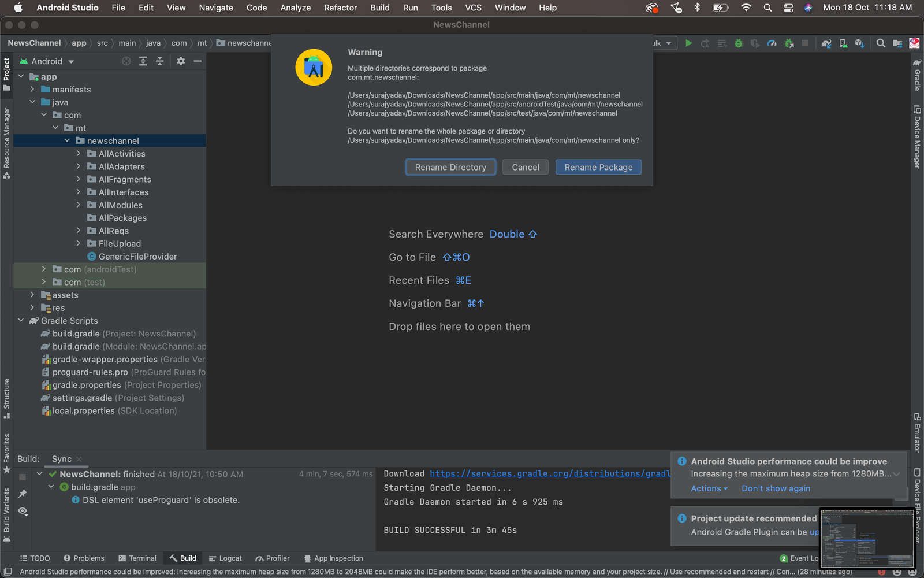Open Profile app speedometer icon in toolbar
The image size is (924, 578).
(x=772, y=43)
